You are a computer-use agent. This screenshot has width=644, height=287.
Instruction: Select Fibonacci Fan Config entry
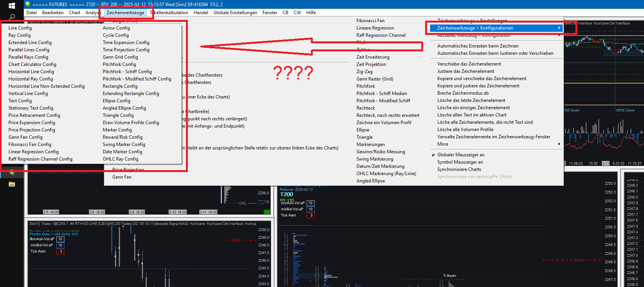(30, 144)
